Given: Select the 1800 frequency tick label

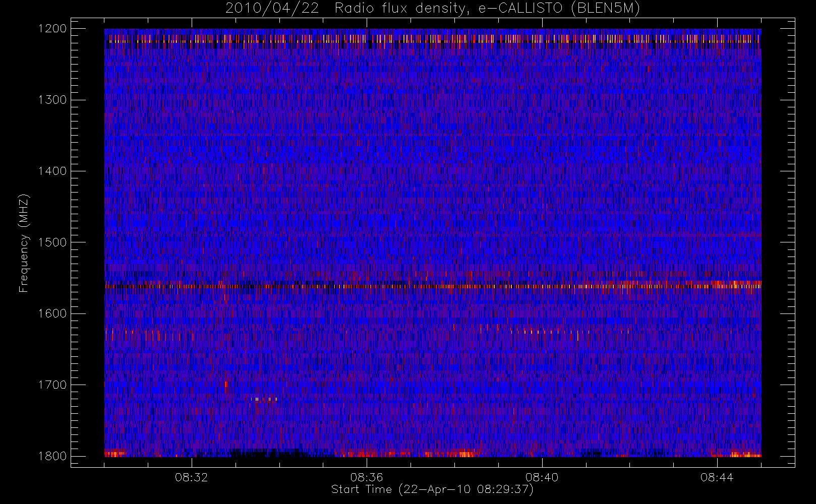Looking at the screenshot, I should (x=52, y=456).
